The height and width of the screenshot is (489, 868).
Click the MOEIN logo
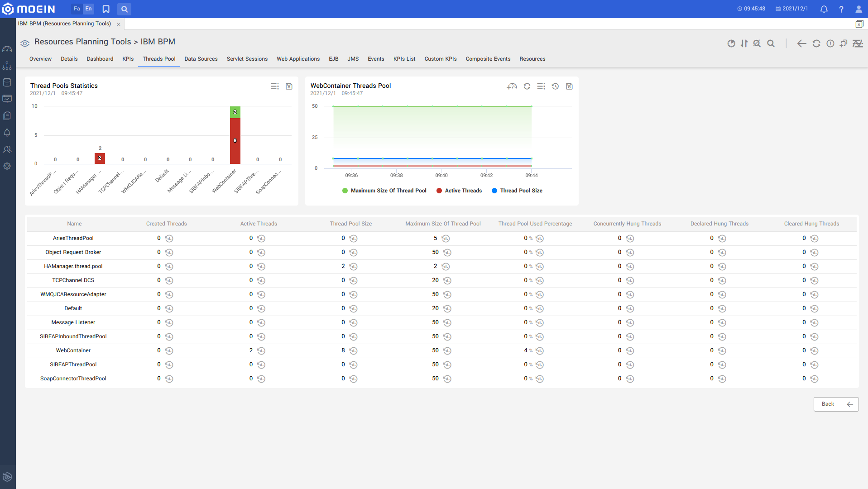[29, 9]
